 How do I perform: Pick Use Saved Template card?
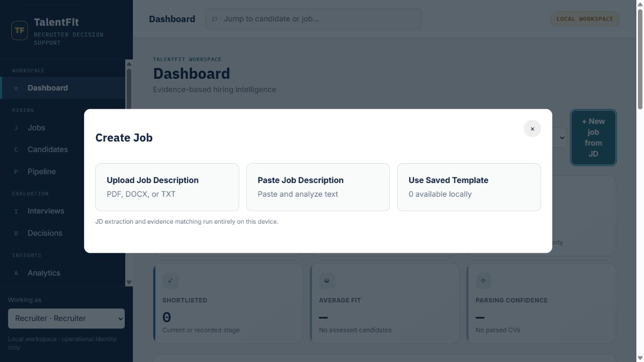tap(469, 187)
